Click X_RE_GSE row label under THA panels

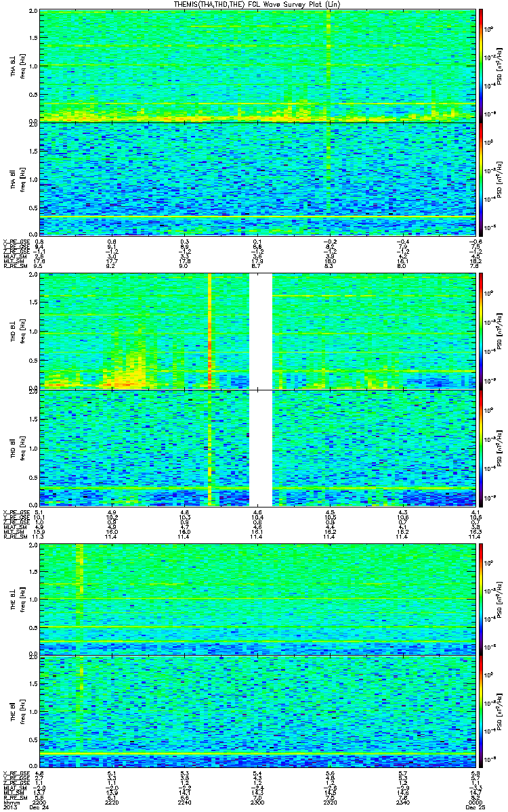click(x=16, y=242)
